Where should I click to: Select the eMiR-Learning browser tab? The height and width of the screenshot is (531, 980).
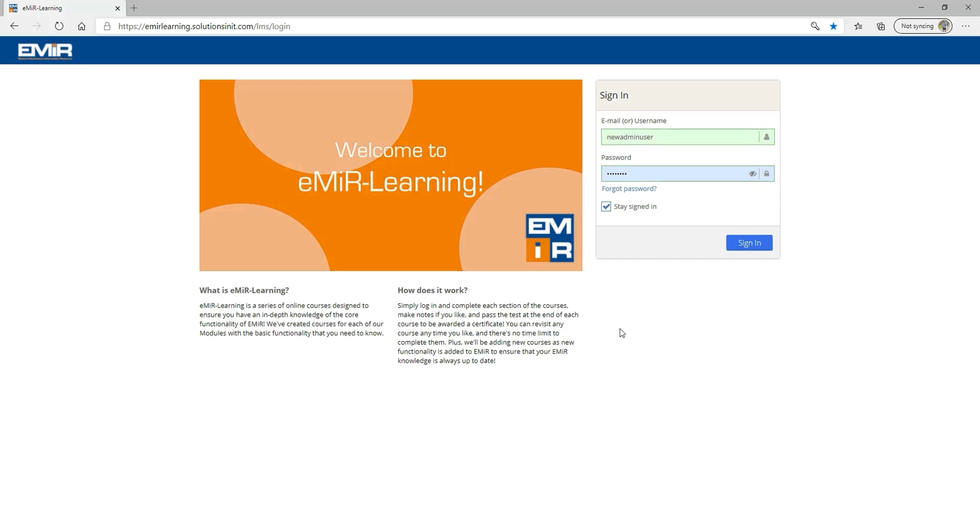[x=65, y=8]
